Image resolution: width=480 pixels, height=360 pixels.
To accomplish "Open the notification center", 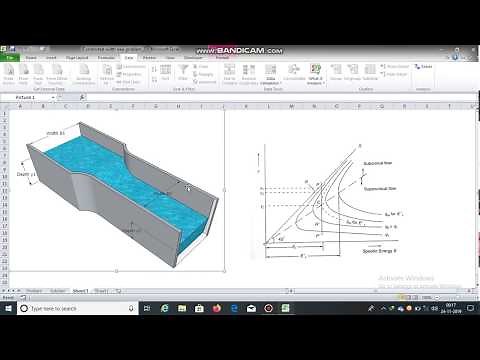I will [470, 308].
